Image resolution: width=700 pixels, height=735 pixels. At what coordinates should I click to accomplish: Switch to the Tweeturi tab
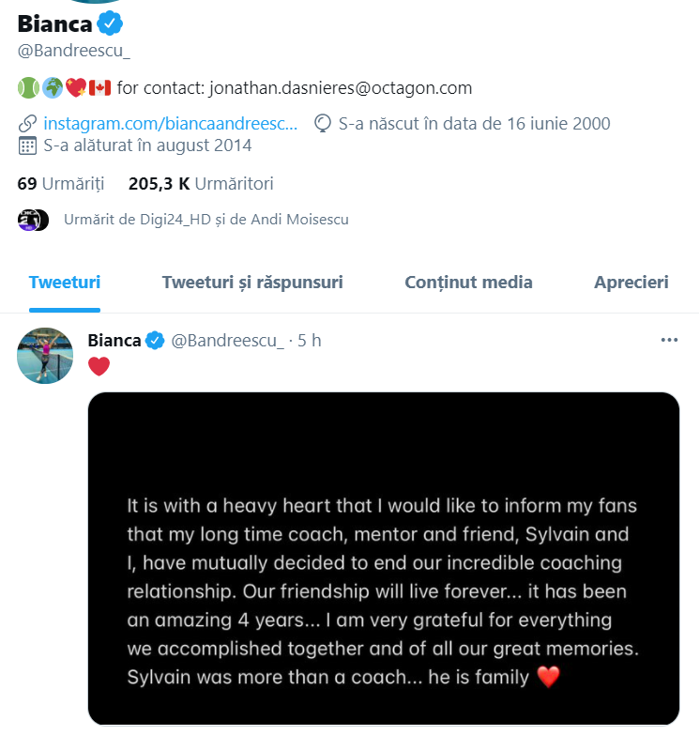coord(65,283)
